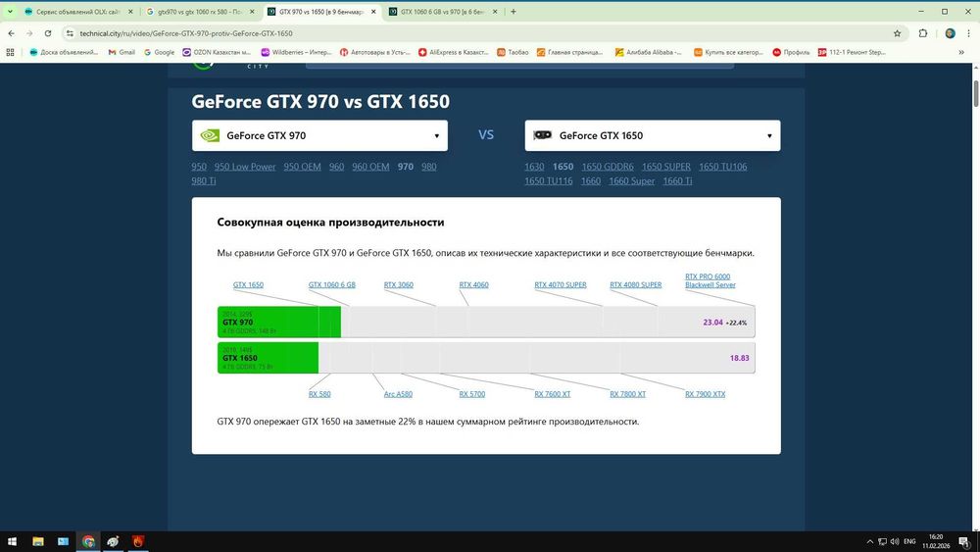The height and width of the screenshot is (552, 980).
Task: Choose the 1650 TU116 model link
Action: pos(549,180)
